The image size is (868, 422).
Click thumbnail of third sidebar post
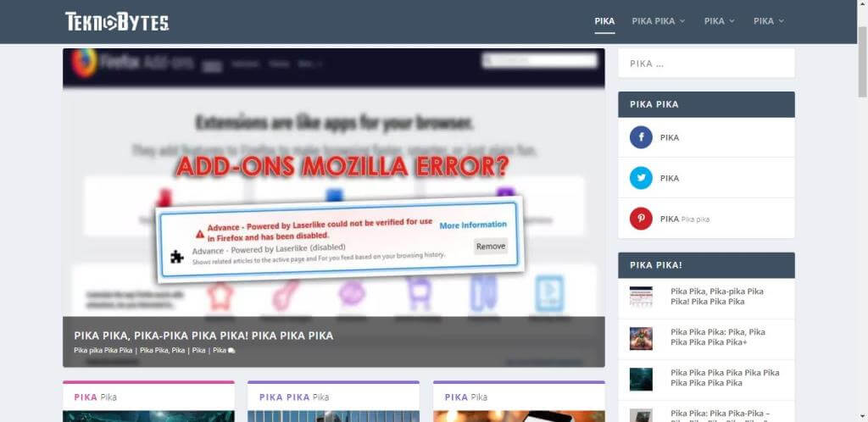tap(641, 380)
